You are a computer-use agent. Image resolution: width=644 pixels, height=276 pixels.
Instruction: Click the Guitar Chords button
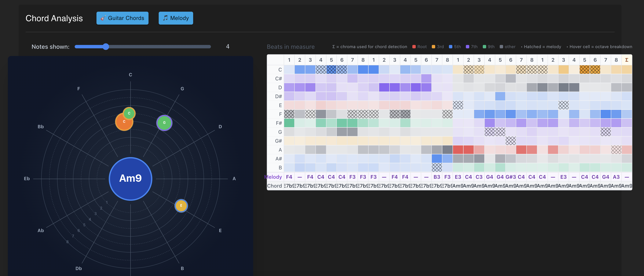click(x=122, y=18)
